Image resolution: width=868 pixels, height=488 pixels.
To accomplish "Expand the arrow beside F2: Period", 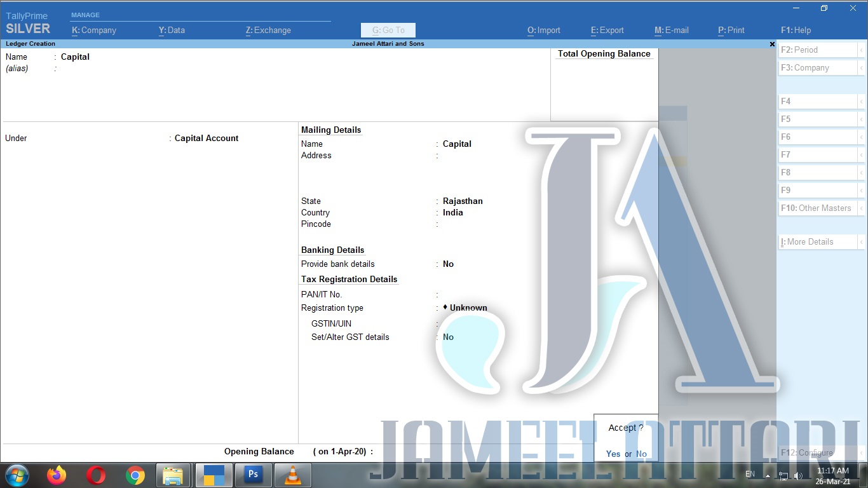I will click(862, 50).
